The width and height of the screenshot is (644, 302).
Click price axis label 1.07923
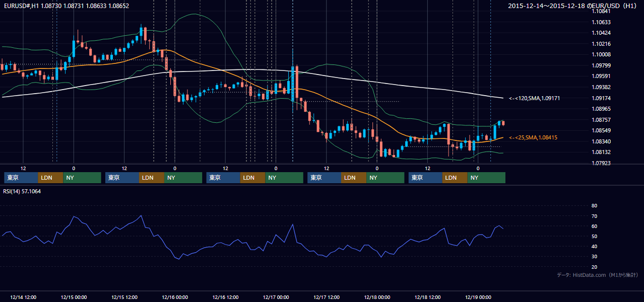(601, 163)
